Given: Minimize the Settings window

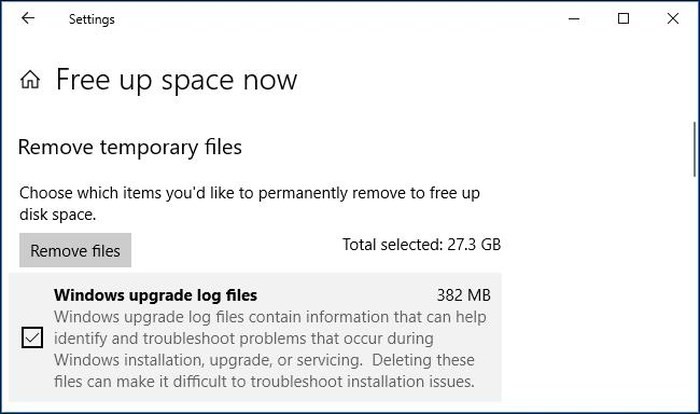Looking at the screenshot, I should coord(575,18).
